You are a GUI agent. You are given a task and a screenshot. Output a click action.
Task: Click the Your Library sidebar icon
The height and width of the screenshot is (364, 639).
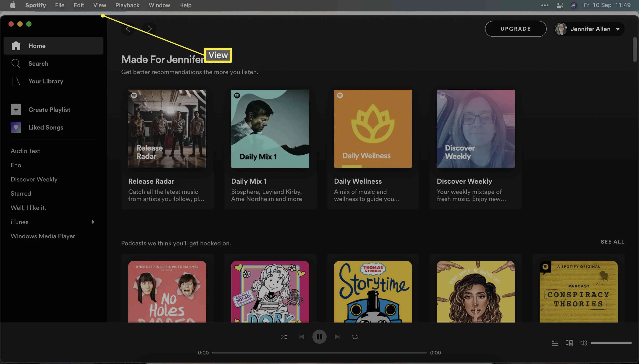tap(15, 82)
